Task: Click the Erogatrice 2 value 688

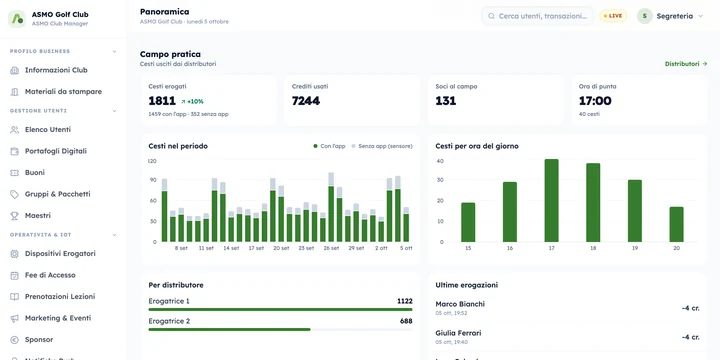Action: (x=406, y=321)
